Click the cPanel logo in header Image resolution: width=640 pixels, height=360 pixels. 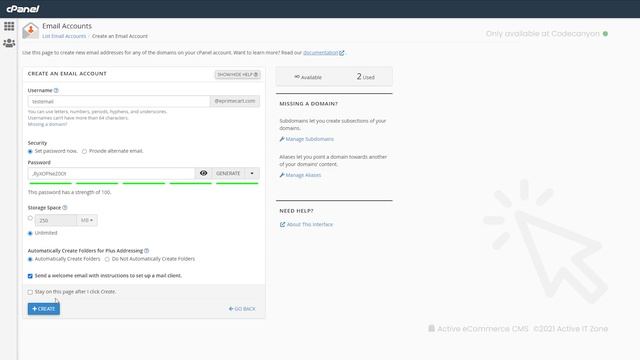(23, 9)
